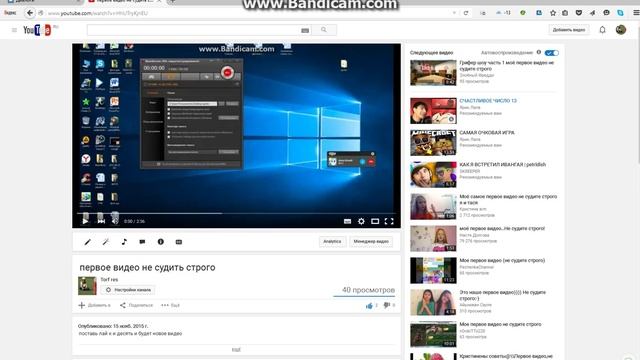This screenshot has height=360, width=640.
Task: Open the account avatar menu
Action: pos(621,30)
